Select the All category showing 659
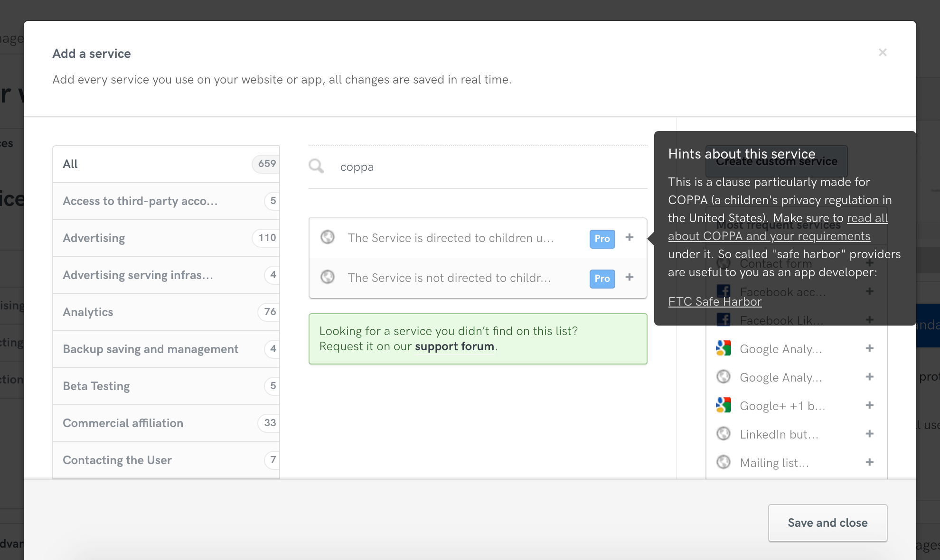This screenshot has width=940, height=560. tap(166, 164)
